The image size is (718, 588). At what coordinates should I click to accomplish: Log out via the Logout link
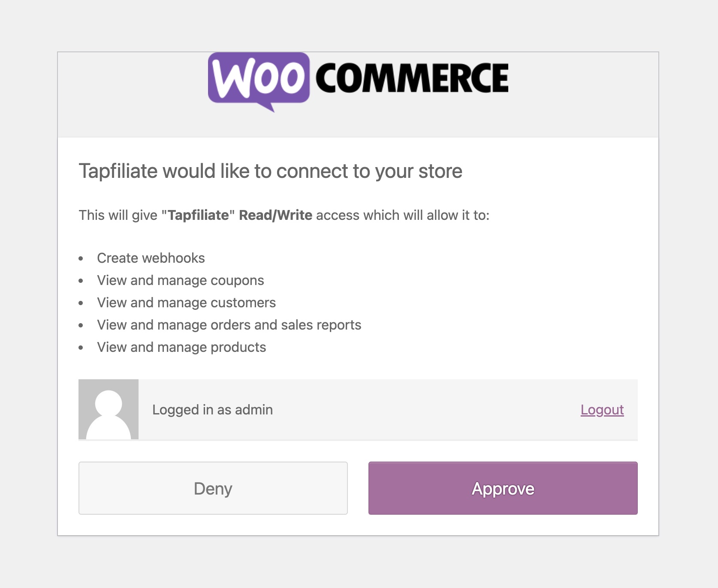pyautogui.click(x=602, y=410)
